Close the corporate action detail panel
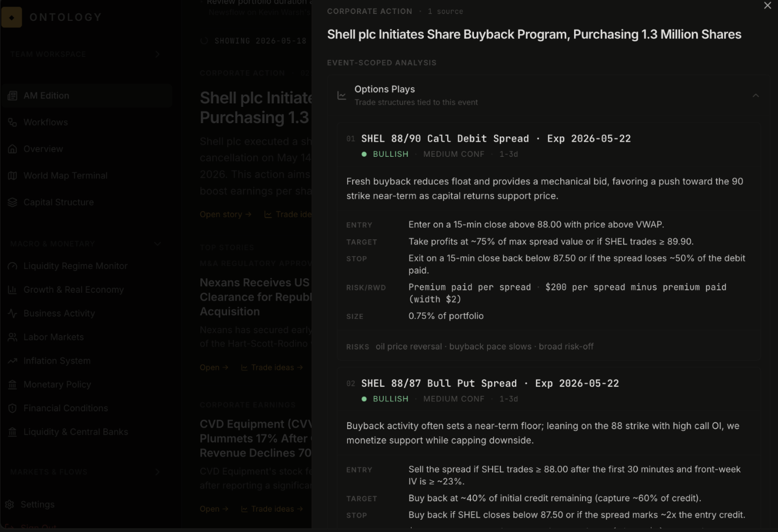The width and height of the screenshot is (778, 532). click(768, 5)
